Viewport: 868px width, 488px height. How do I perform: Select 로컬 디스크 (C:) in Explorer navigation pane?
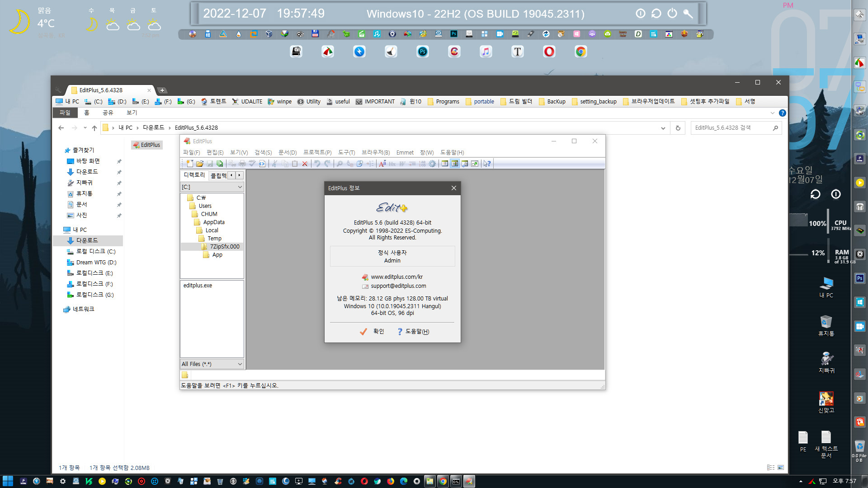pos(95,252)
